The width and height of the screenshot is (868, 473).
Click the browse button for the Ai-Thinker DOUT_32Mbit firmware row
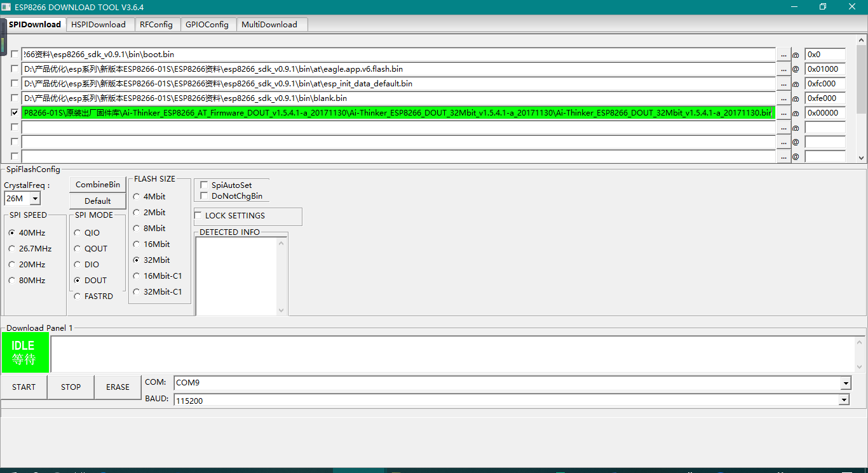[783, 113]
